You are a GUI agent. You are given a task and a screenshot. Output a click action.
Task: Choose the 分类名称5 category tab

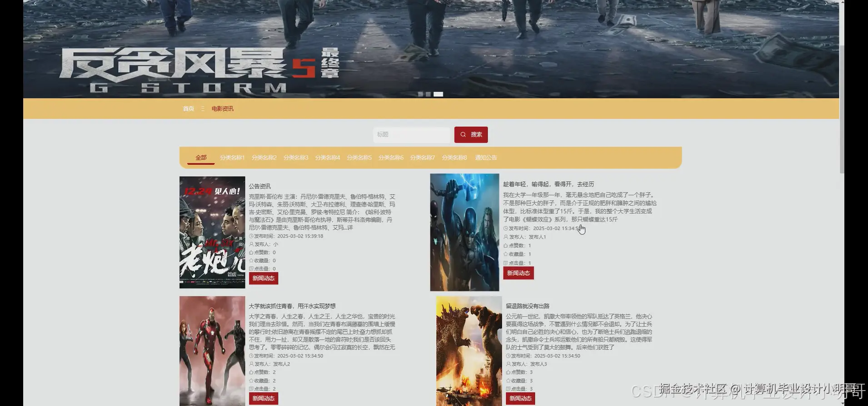pyautogui.click(x=359, y=158)
